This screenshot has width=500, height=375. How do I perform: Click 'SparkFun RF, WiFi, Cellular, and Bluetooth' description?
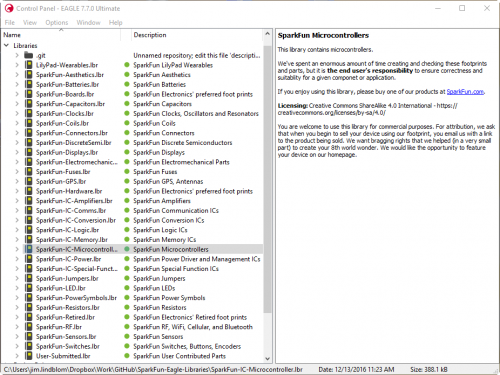(193, 327)
